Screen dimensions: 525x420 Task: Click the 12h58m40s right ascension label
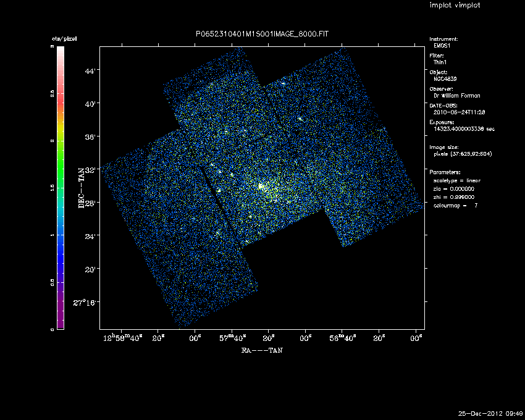(x=122, y=338)
